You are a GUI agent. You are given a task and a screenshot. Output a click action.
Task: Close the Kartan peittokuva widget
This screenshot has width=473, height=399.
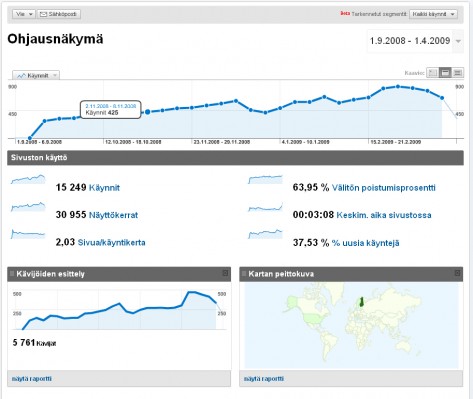(457, 273)
